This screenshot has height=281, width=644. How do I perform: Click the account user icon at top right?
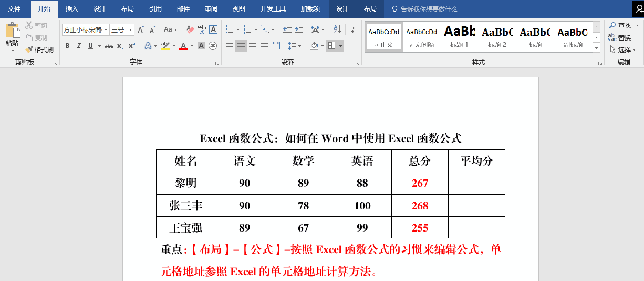tap(638, 9)
